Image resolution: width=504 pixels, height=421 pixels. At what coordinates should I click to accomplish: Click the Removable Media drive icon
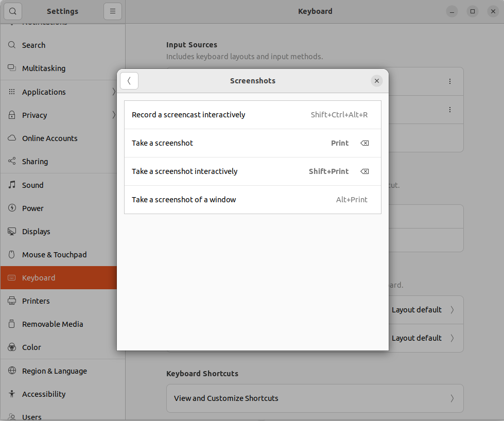[x=11, y=324]
